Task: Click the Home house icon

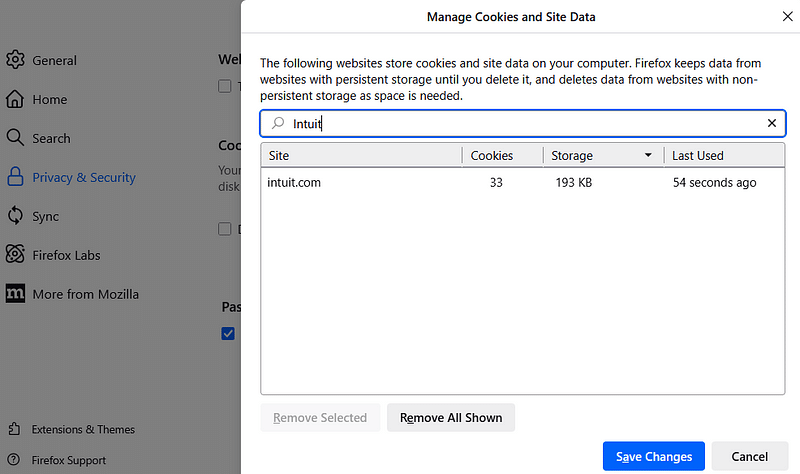Action: 15,99
